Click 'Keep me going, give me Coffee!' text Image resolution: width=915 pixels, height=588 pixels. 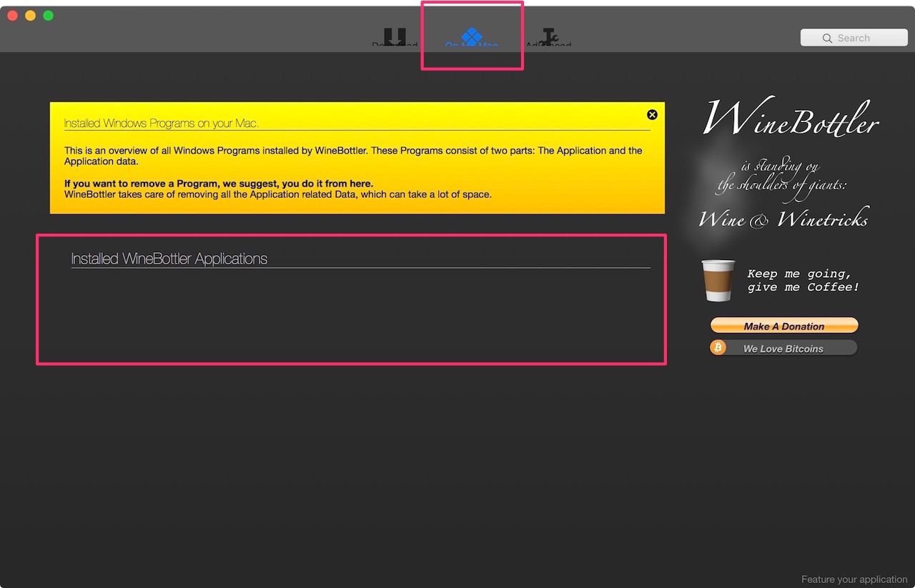803,280
